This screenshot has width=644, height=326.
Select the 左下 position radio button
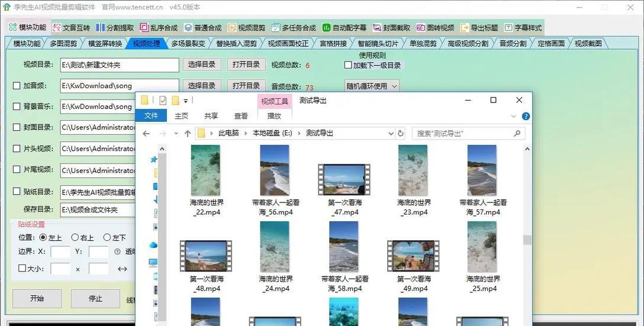107,237
